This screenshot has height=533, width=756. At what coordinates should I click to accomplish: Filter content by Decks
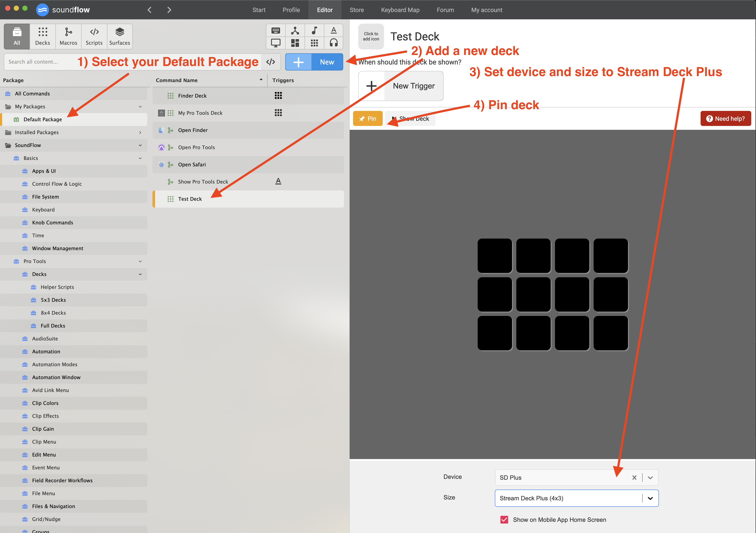43,36
